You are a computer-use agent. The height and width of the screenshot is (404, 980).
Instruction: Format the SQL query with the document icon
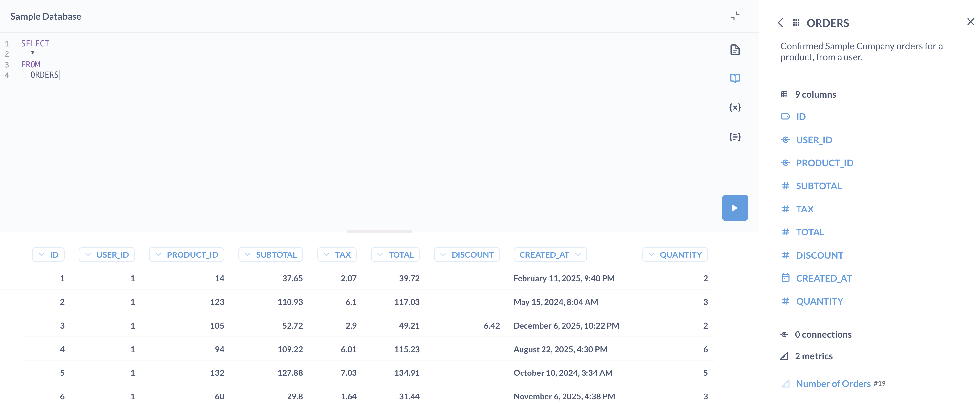[735, 50]
